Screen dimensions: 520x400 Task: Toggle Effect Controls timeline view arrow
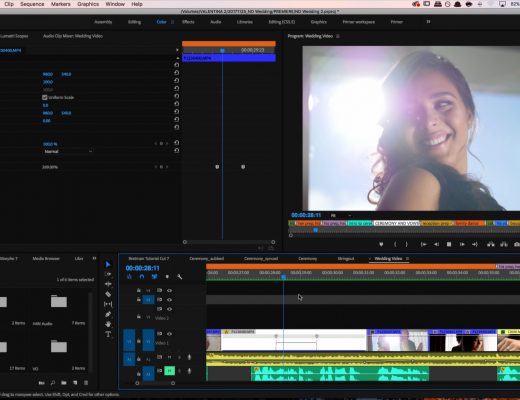[x=177, y=50]
